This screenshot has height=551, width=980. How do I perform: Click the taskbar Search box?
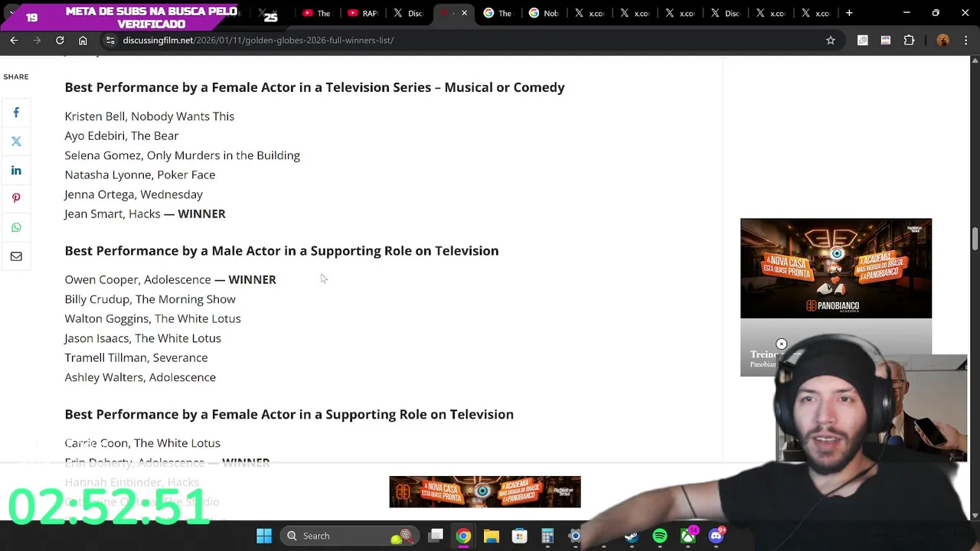[x=350, y=536]
